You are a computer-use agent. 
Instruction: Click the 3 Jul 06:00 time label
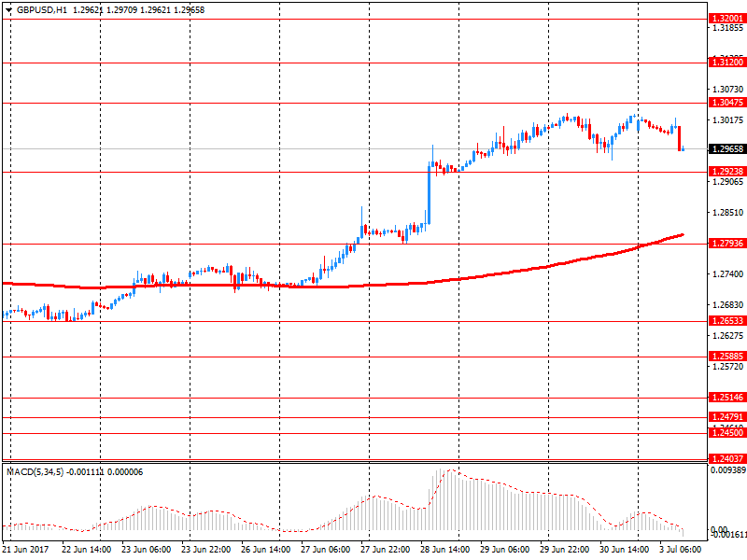point(681,549)
